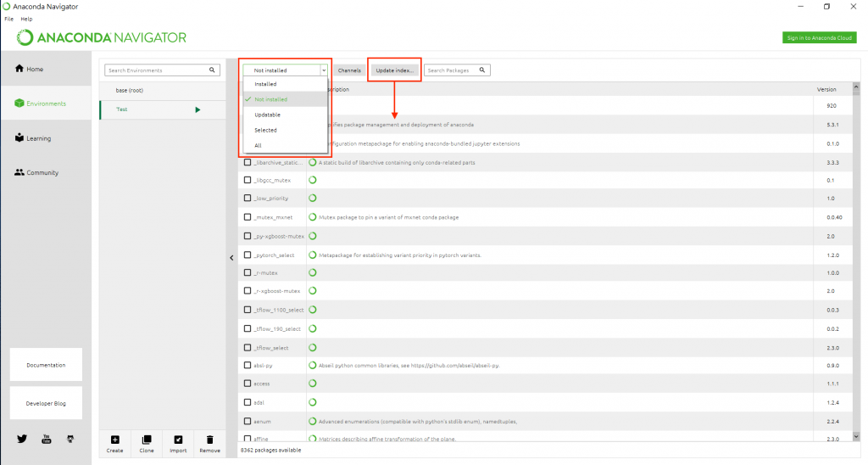Click the 8362 packages available status text

click(x=270, y=450)
